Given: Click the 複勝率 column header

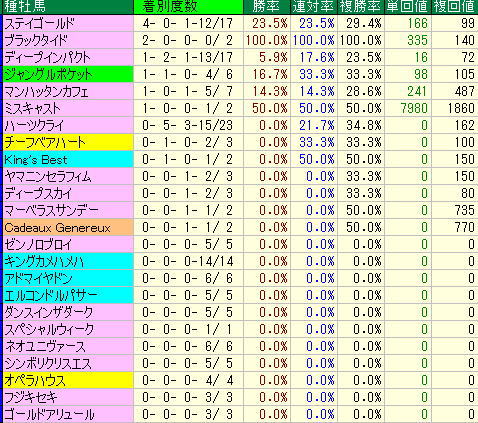Looking at the screenshot, I should [x=361, y=7].
